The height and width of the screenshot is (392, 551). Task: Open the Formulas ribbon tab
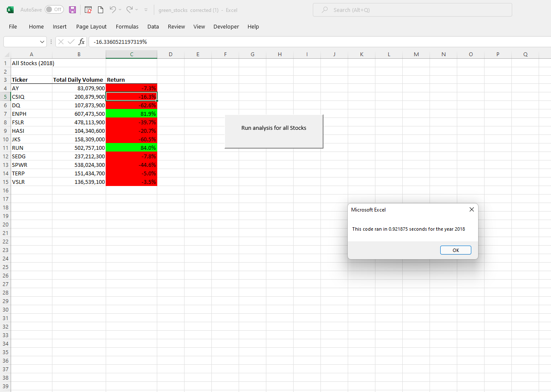(127, 26)
